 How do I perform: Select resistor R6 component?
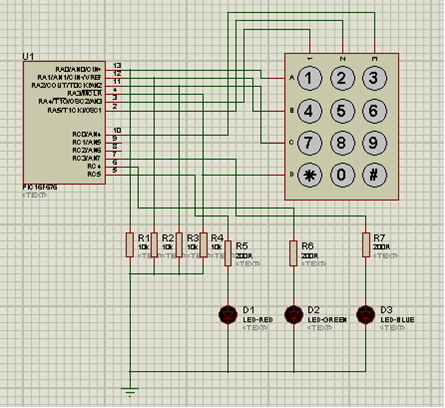293,253
